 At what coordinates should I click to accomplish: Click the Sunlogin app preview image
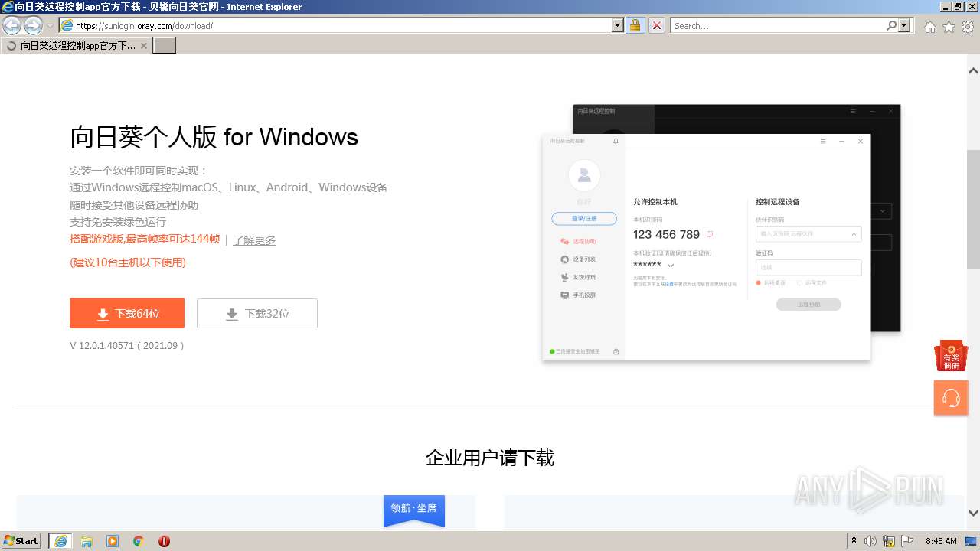[x=721, y=233]
